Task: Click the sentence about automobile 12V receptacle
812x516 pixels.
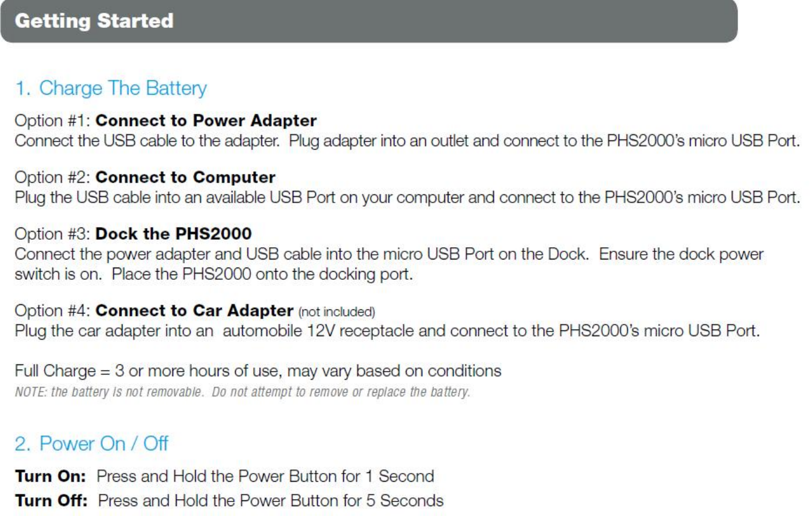Action: coord(387,331)
